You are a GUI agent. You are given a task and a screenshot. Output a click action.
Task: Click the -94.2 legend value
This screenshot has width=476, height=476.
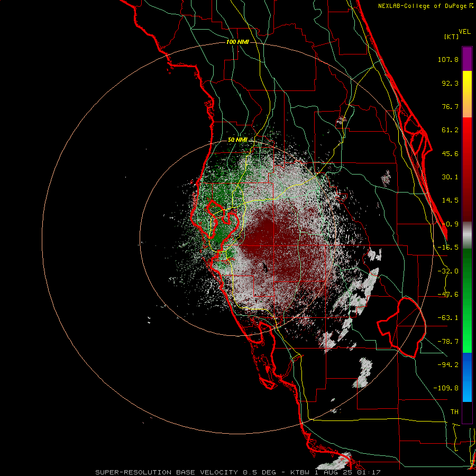pos(448,364)
